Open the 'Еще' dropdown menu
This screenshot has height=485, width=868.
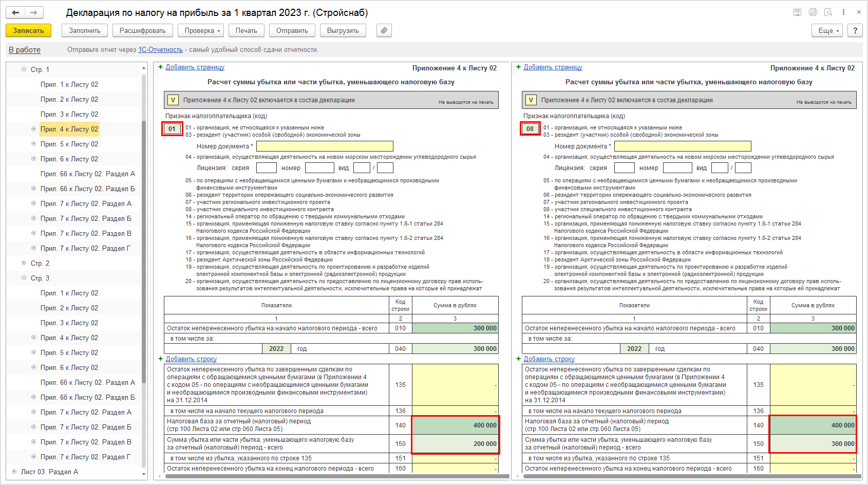(827, 30)
